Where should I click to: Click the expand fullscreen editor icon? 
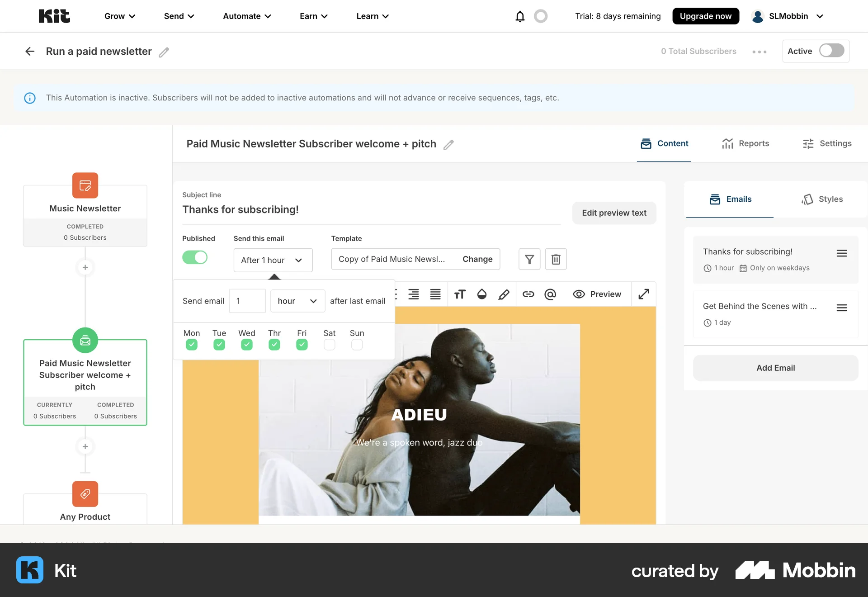(643, 294)
